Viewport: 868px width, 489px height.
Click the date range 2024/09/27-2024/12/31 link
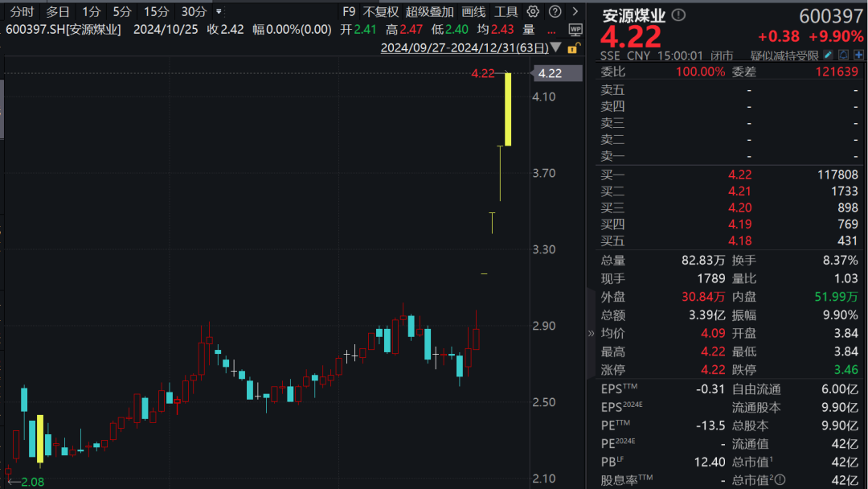tap(465, 47)
